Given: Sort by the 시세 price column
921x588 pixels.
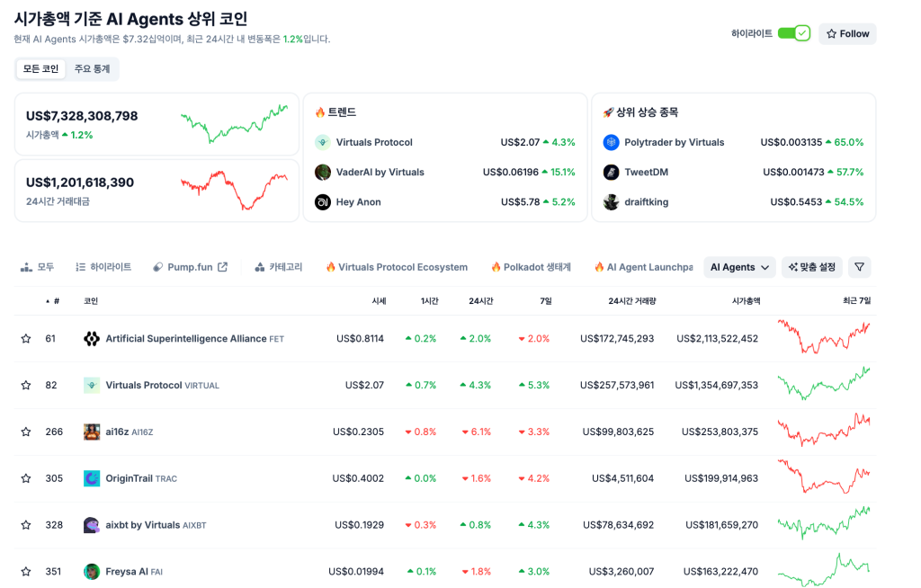Looking at the screenshot, I should point(379,301).
